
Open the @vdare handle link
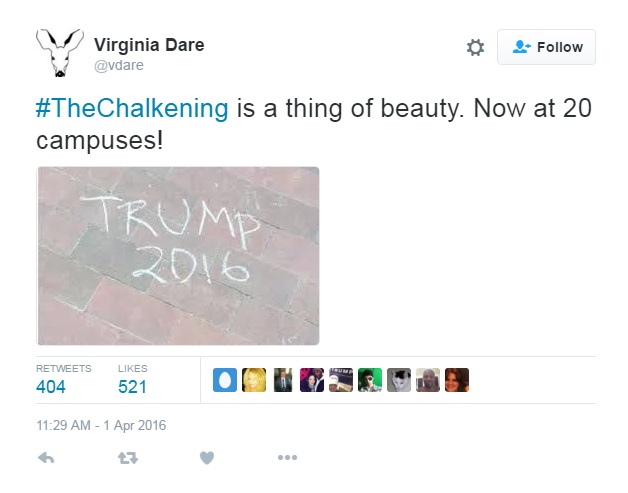click(119, 64)
